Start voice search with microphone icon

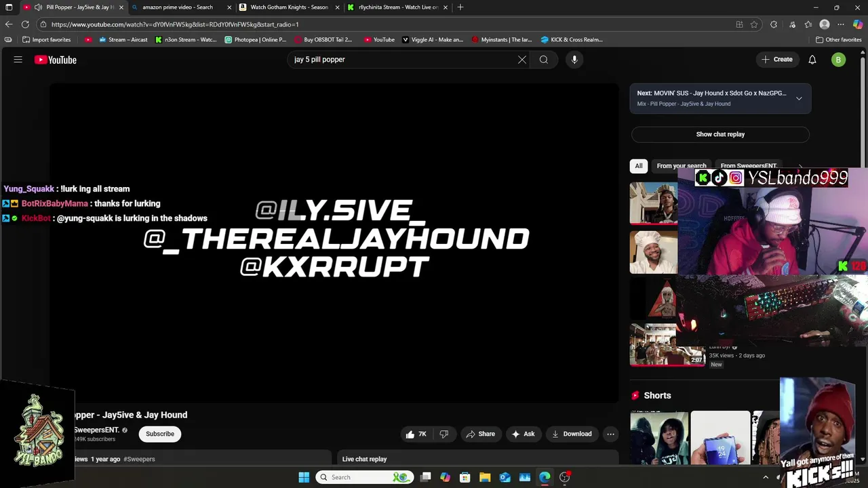574,60
